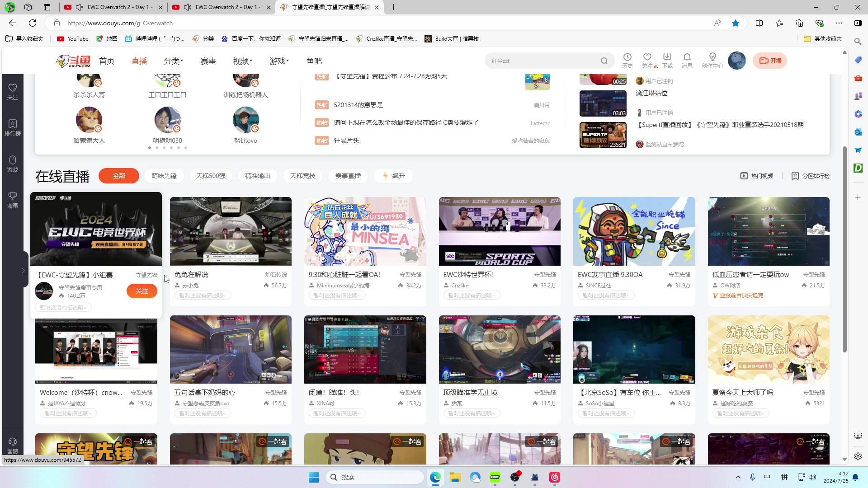Show hidden system tray icons chevron
Screen dimensions: 868x488
click(738, 477)
